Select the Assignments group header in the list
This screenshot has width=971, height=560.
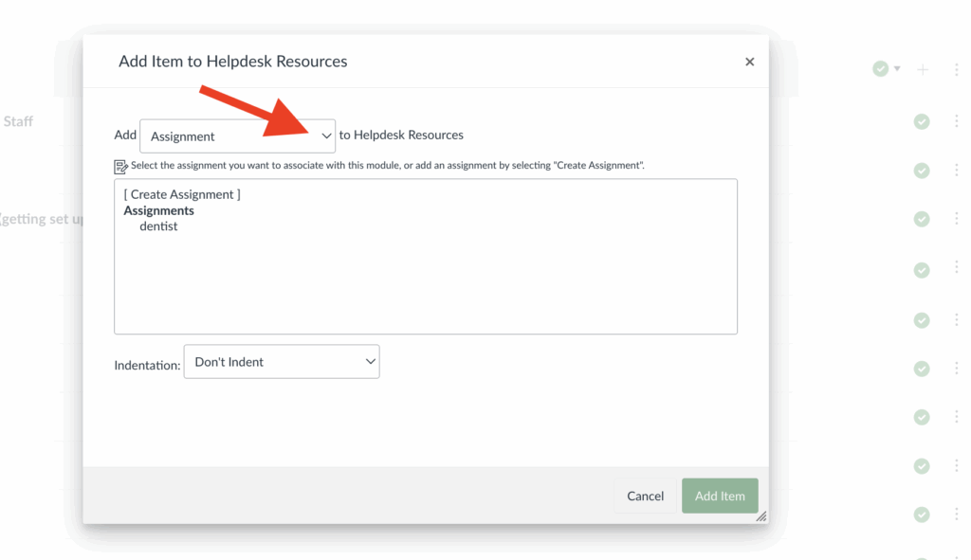click(158, 210)
